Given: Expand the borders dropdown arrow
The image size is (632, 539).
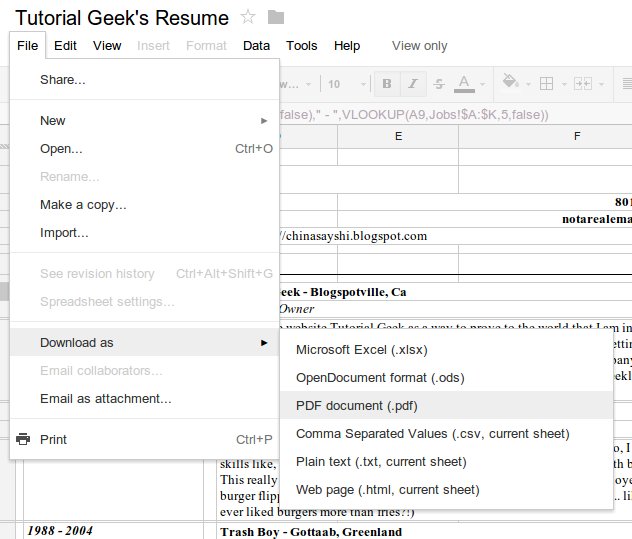Looking at the screenshot, I should pyautogui.click(x=564, y=84).
